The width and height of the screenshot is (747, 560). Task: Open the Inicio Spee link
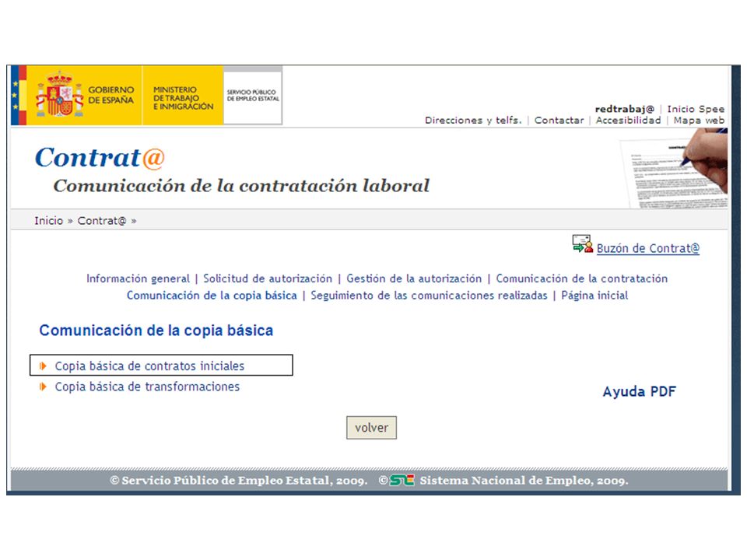coord(696,109)
